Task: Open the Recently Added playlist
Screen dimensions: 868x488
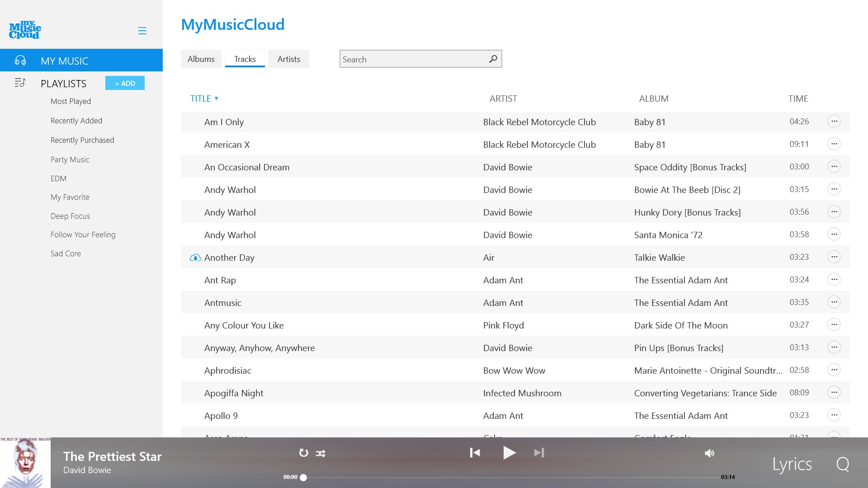Action: click(76, 121)
